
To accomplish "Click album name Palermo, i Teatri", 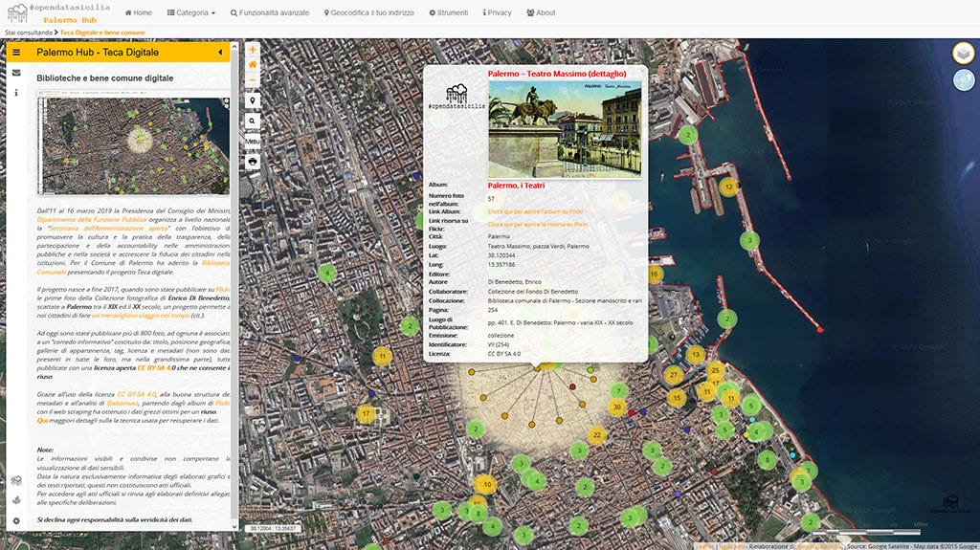I will [516, 186].
